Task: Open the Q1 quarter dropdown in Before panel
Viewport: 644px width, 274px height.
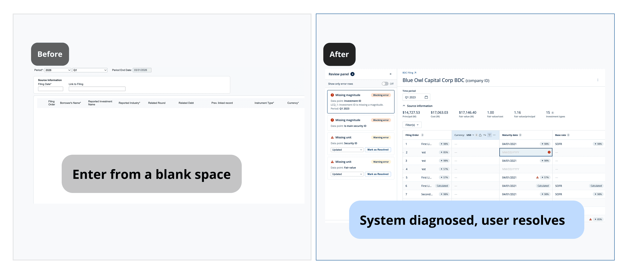Action: coord(90,70)
